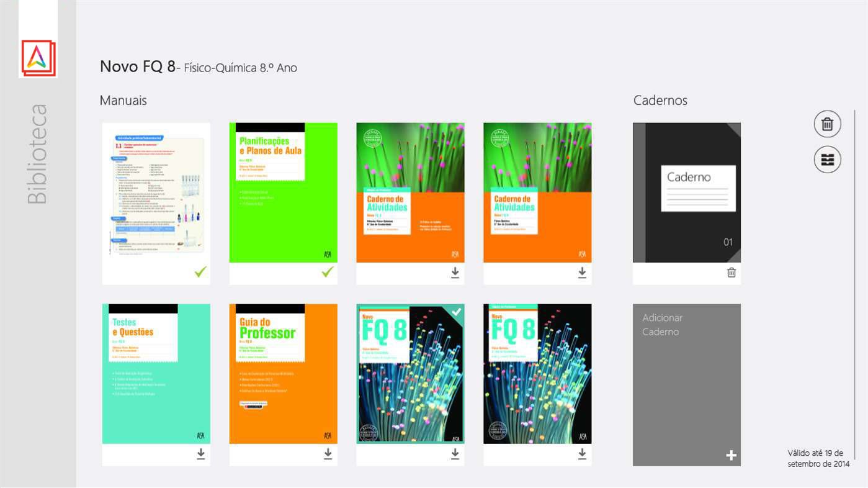Open the teacher-edition Novo FQ 8 cover
This screenshot has width=868, height=488.
(537, 374)
